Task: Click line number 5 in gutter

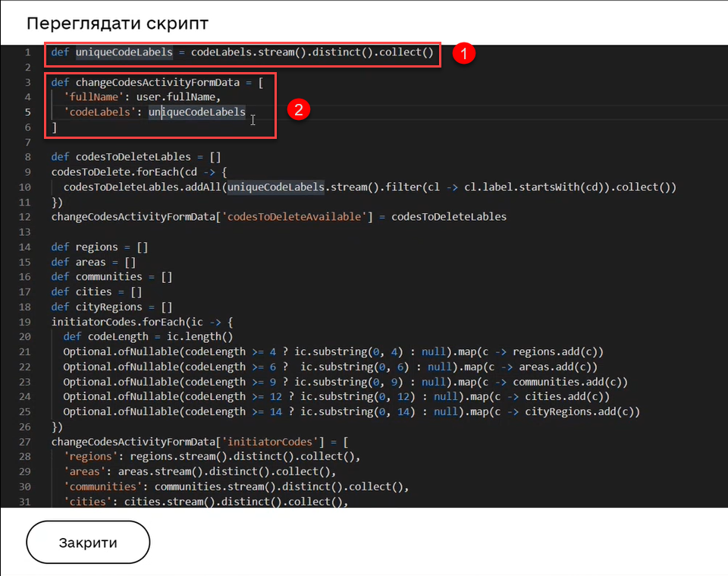Action: (x=28, y=112)
